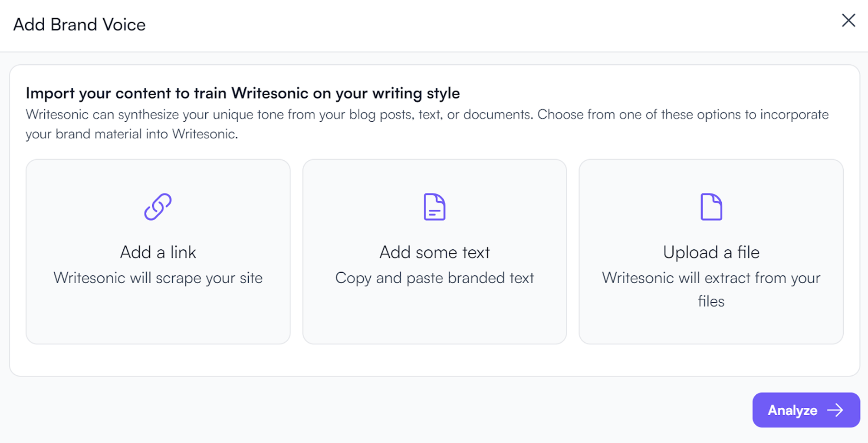Click the blank file upload icon
The image size is (868, 443).
click(x=711, y=207)
